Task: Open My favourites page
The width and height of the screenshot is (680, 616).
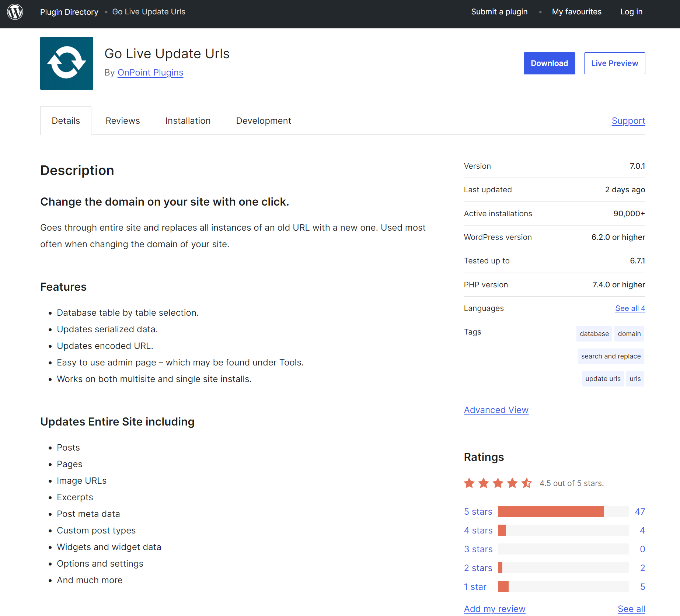Action: click(577, 12)
